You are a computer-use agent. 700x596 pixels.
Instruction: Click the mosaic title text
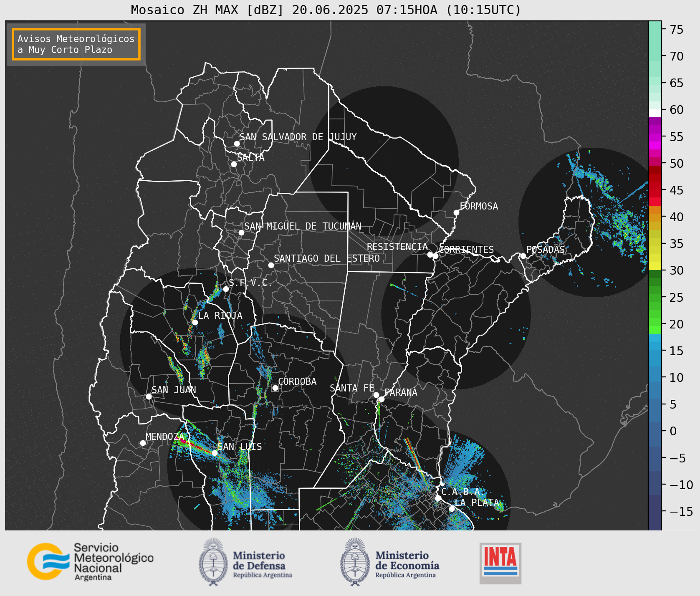(326, 10)
